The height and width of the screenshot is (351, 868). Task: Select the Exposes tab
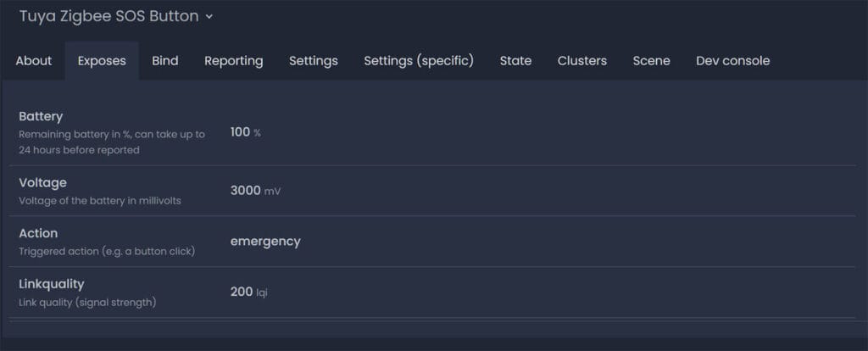tap(102, 61)
